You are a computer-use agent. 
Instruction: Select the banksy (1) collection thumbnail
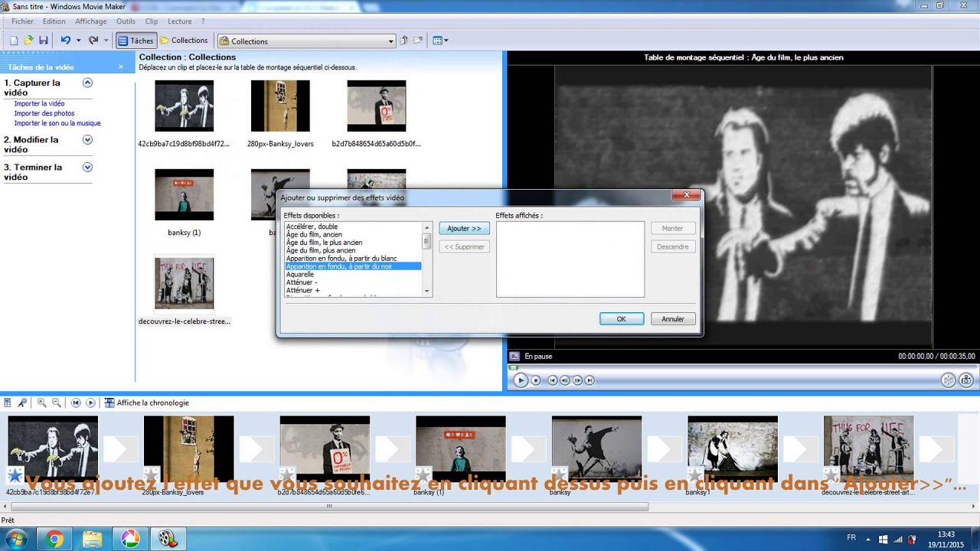pyautogui.click(x=184, y=195)
